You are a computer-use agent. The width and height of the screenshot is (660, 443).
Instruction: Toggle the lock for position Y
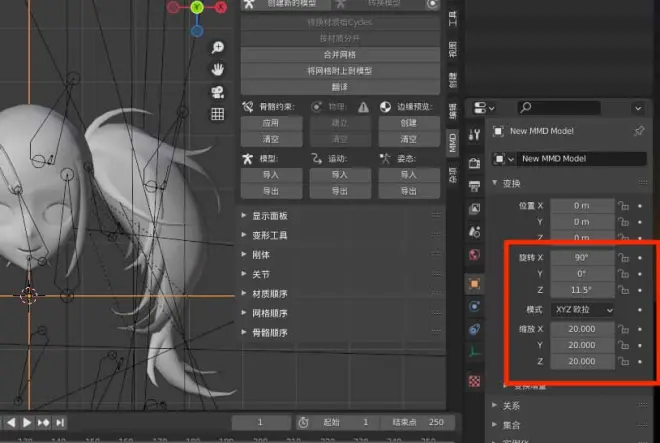tap(623, 222)
